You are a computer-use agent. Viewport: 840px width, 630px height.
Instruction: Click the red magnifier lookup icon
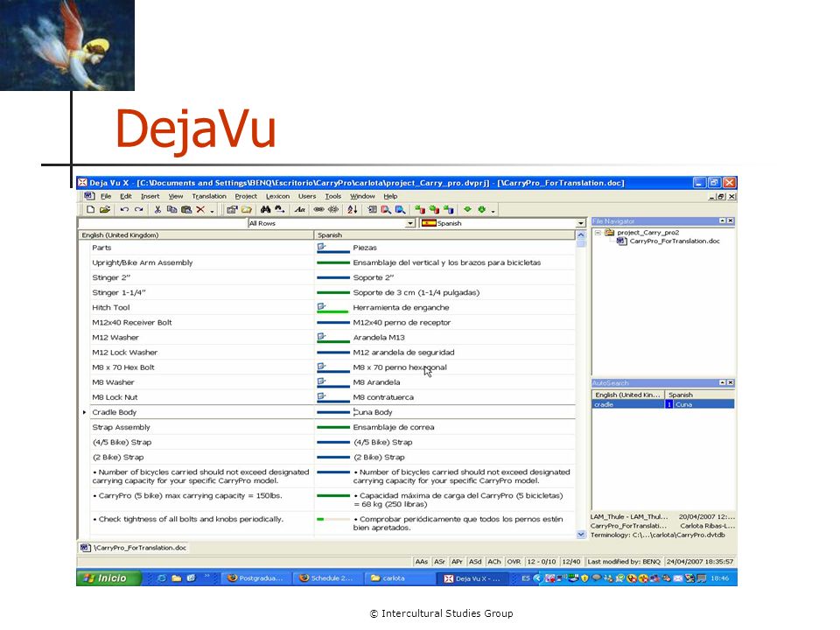[x=386, y=209]
